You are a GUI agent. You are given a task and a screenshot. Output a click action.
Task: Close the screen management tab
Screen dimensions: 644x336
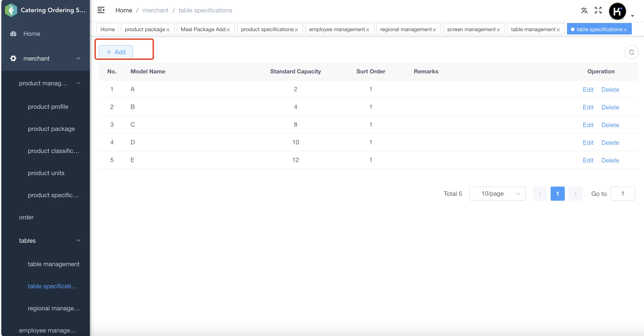[498, 30]
